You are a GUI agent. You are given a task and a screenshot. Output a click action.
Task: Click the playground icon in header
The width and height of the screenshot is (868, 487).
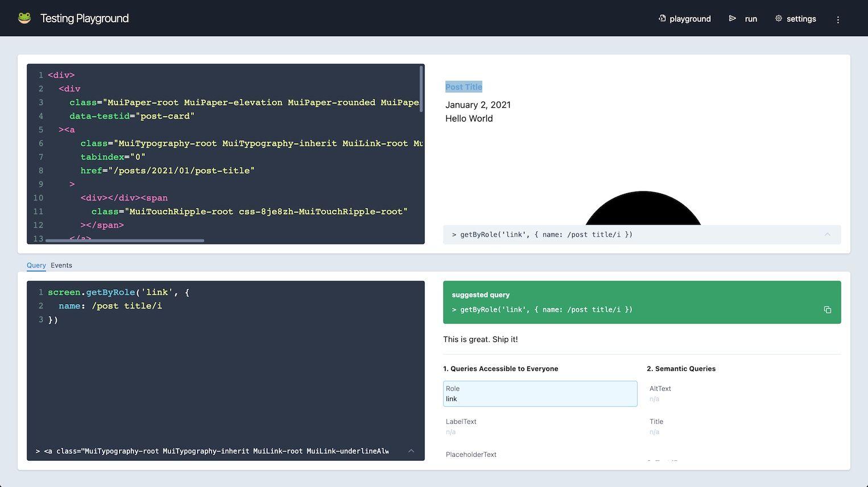(662, 18)
